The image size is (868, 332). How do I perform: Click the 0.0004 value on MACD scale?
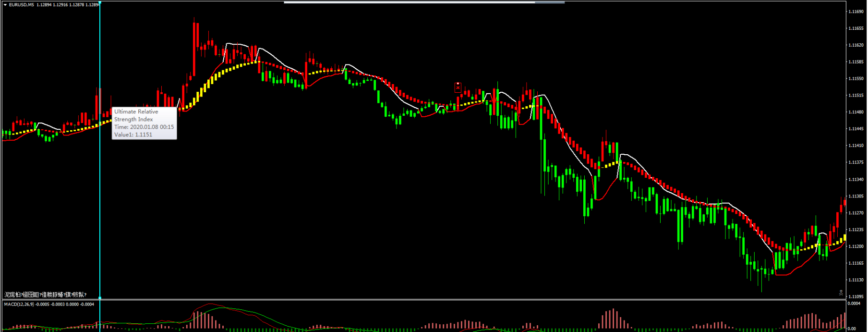(854, 304)
